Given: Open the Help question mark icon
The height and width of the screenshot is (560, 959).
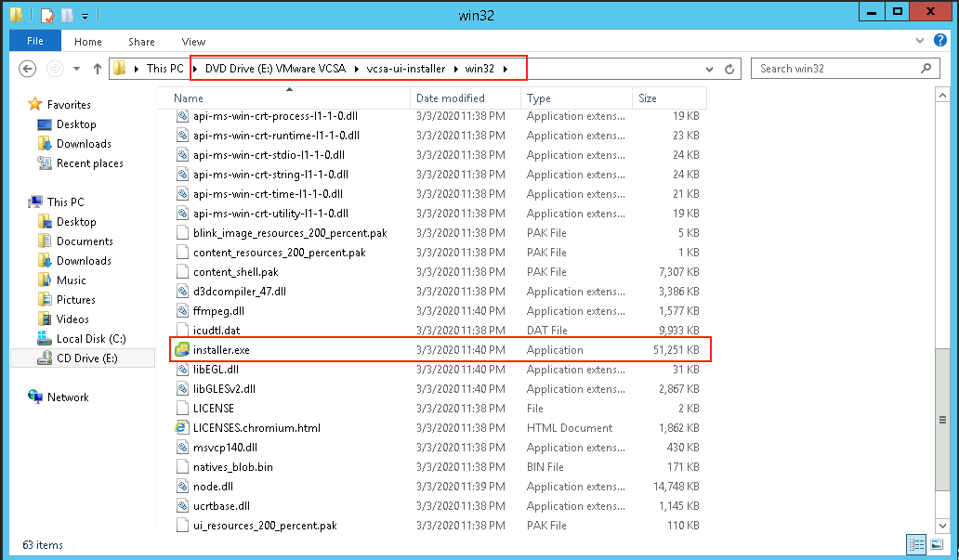Looking at the screenshot, I should (x=940, y=41).
